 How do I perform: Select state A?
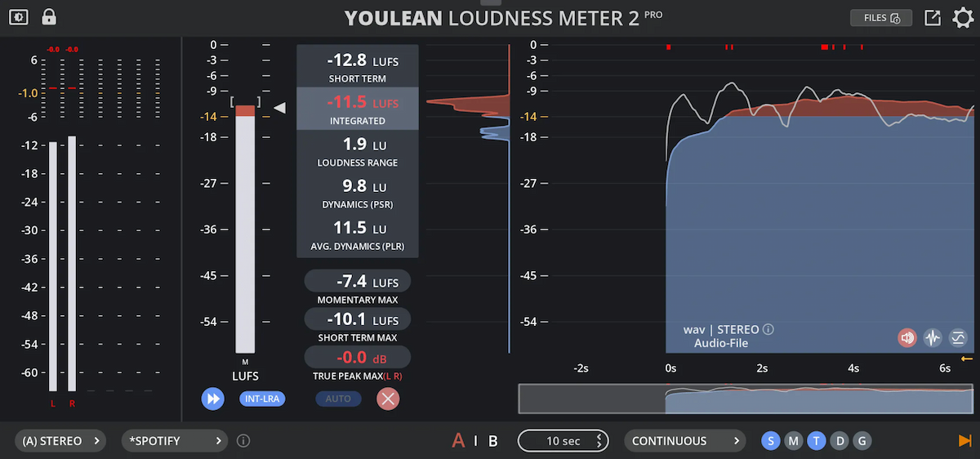point(458,441)
